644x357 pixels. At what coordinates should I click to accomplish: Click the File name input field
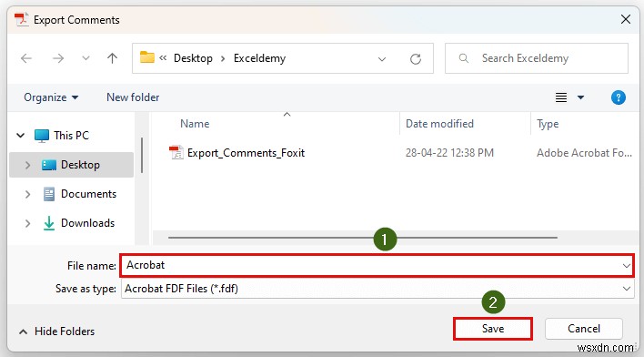[x=377, y=265]
